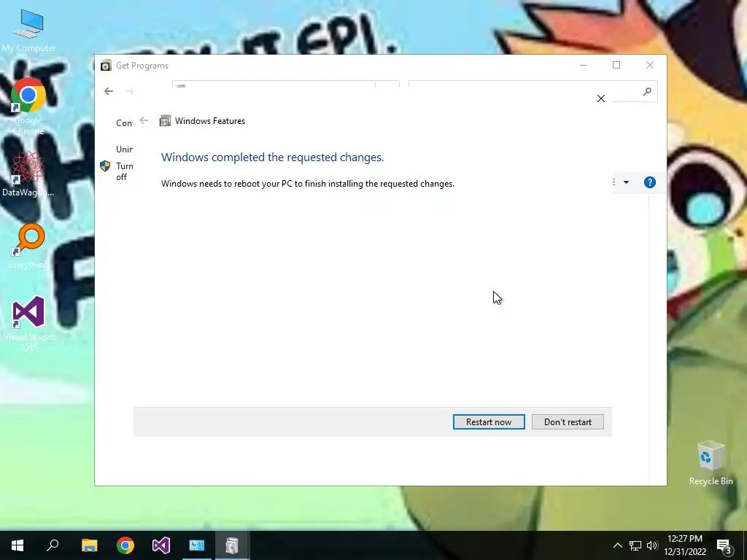Click the shield icon beside Turn off
Viewport: 747px width, 560px height.
105,166
